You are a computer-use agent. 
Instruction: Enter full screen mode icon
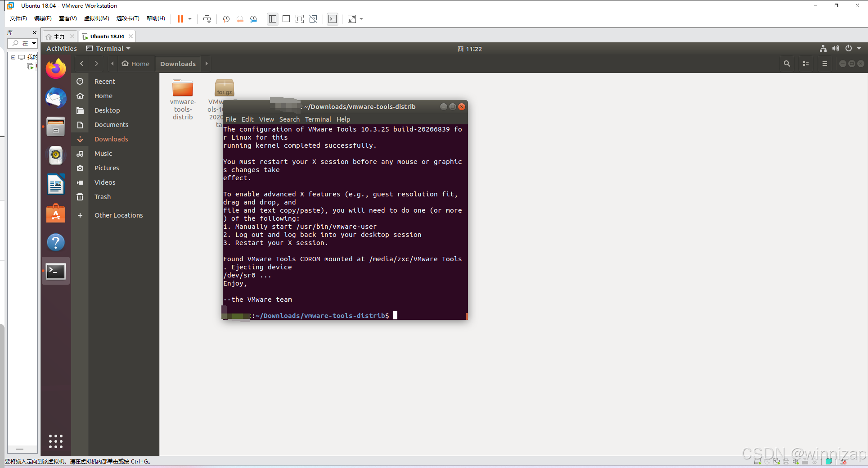(x=300, y=19)
